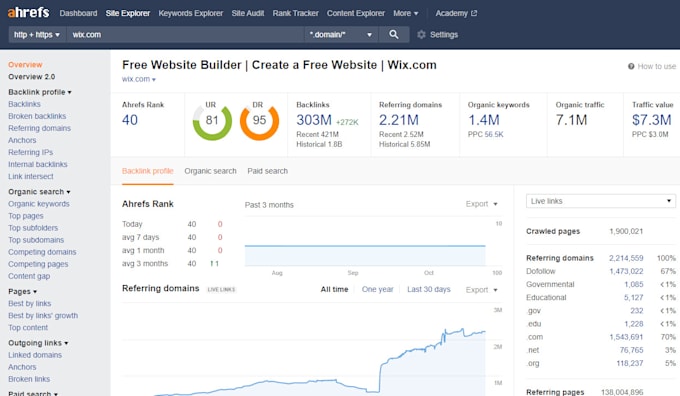Viewport: 680px width, 396px height.
Task: Open Organic keywords in sidebar
Action: (39, 204)
